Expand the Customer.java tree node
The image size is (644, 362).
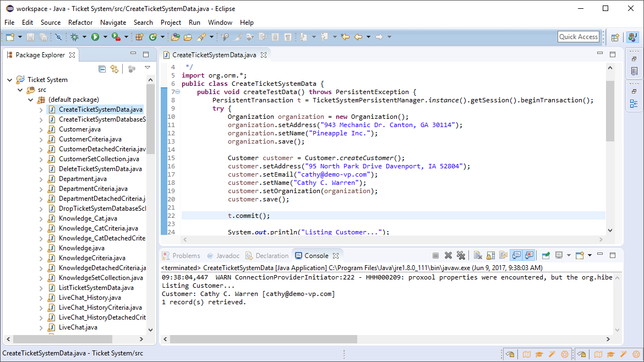tap(41, 130)
